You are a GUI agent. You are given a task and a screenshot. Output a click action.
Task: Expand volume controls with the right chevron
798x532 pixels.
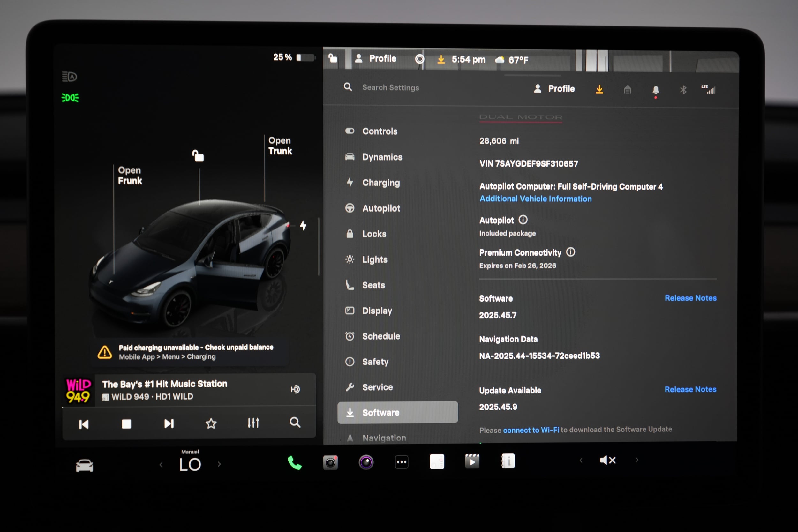(x=637, y=460)
